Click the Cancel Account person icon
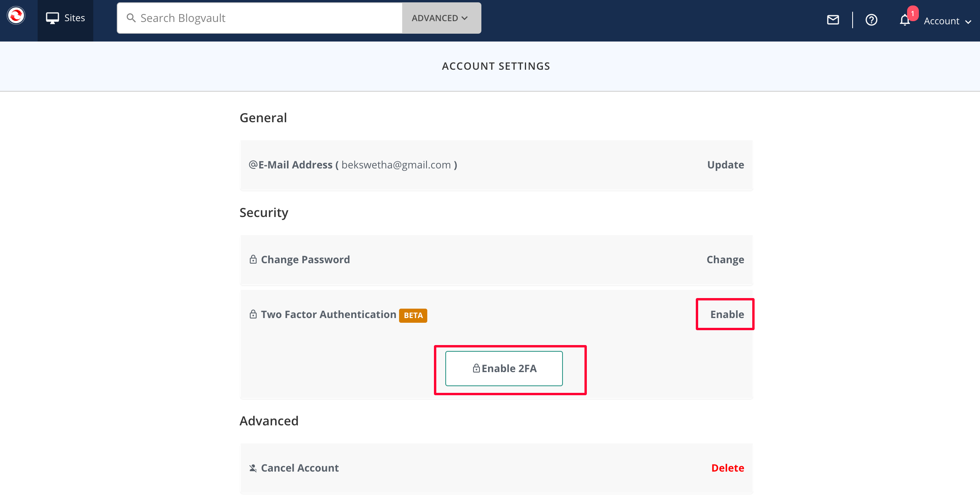Screen dimensions: 980x499 pyautogui.click(x=253, y=468)
